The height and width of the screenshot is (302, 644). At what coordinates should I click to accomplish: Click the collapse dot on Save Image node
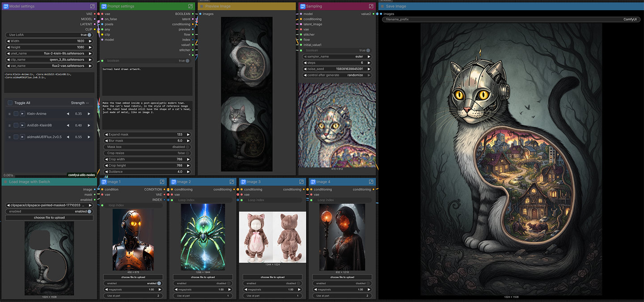[382, 6]
